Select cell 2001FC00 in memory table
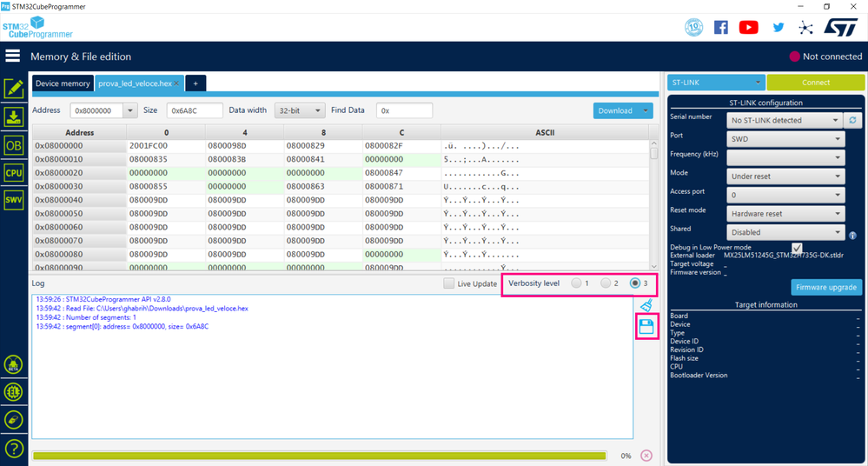Image resolution: width=868 pixels, height=466 pixels. (x=165, y=146)
